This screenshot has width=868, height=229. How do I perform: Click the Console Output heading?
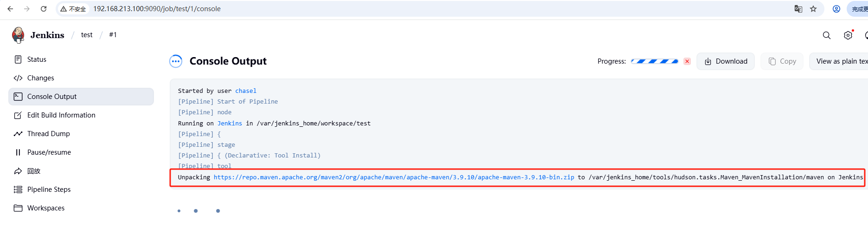click(228, 61)
